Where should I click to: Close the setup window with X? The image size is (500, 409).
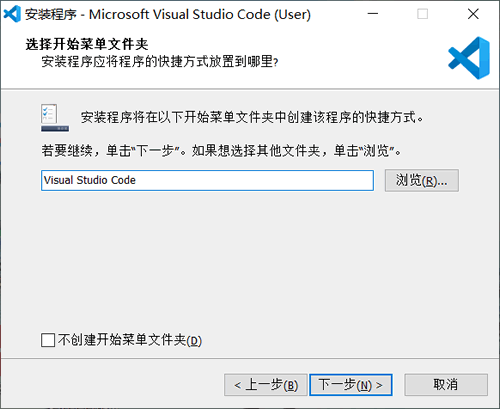tap(473, 14)
